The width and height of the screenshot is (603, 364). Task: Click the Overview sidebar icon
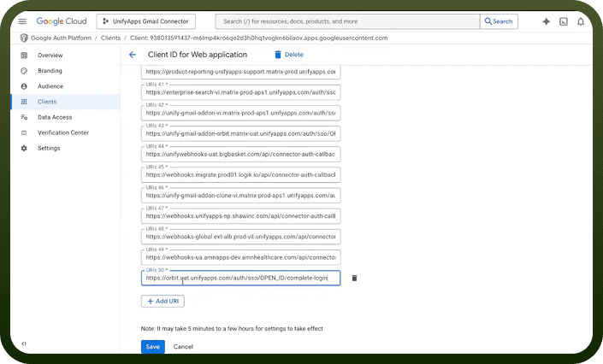[x=24, y=56]
